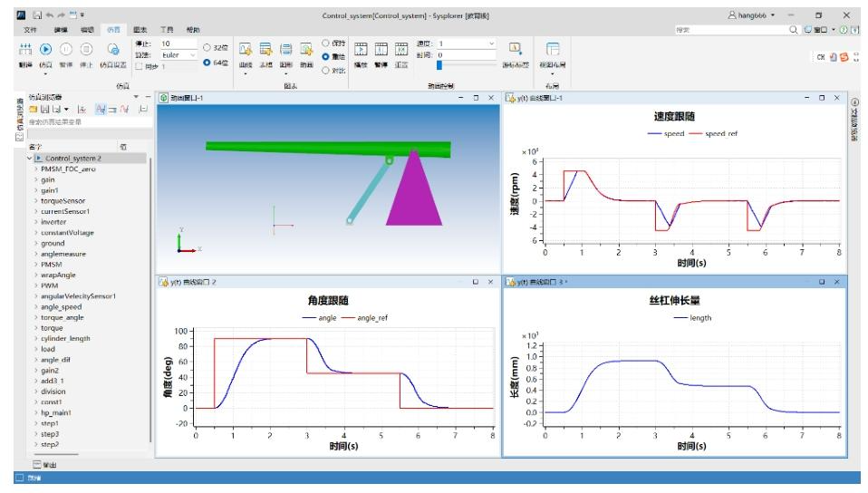Select the angularVelocitySensor1 tree item
Screen dimensions: 868x493
(x=78, y=296)
